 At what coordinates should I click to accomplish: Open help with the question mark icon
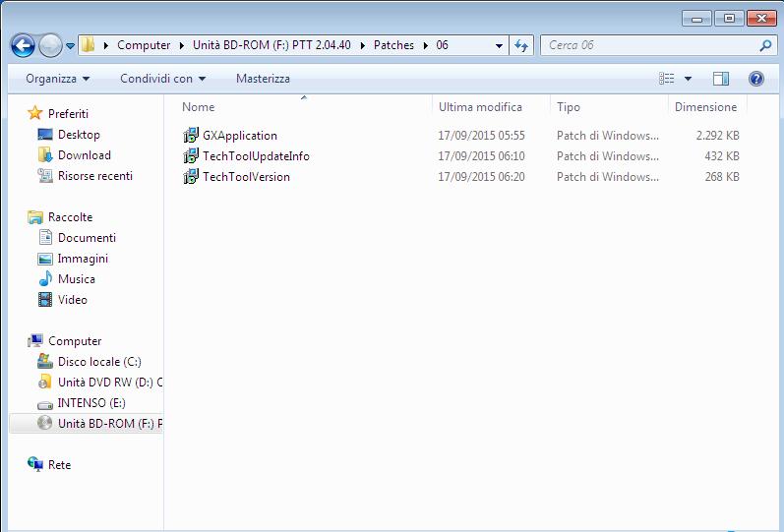(756, 79)
